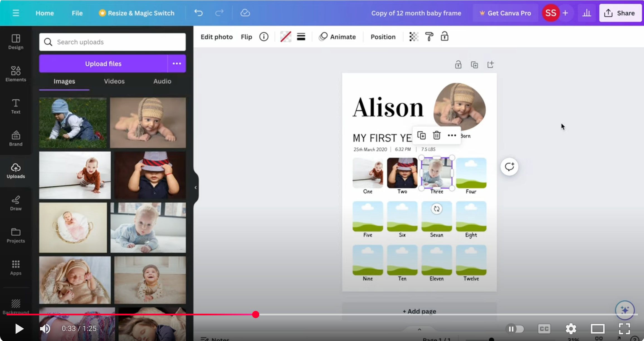Open the Draw sidebar tool
This screenshot has width=644, height=341.
pyautogui.click(x=16, y=203)
